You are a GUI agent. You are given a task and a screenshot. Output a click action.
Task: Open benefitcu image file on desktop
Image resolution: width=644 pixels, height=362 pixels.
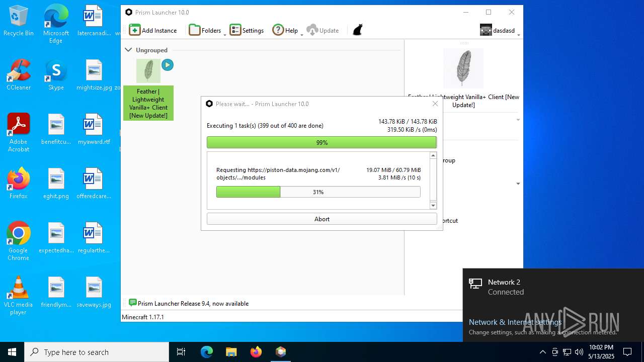click(56, 130)
